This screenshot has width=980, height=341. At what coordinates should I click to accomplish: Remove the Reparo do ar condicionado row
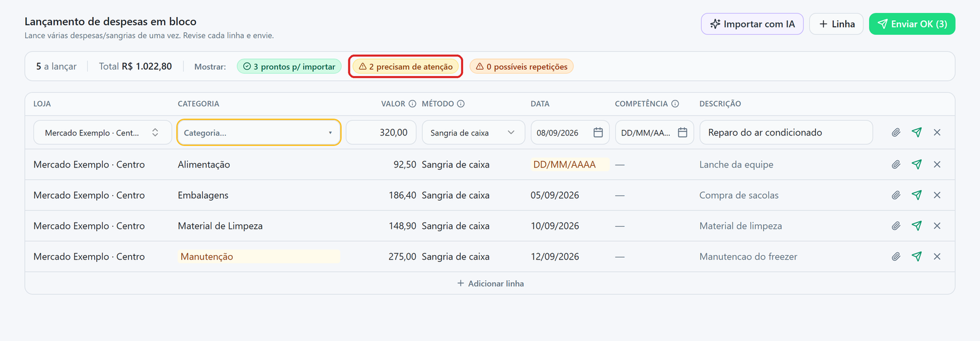(937, 132)
